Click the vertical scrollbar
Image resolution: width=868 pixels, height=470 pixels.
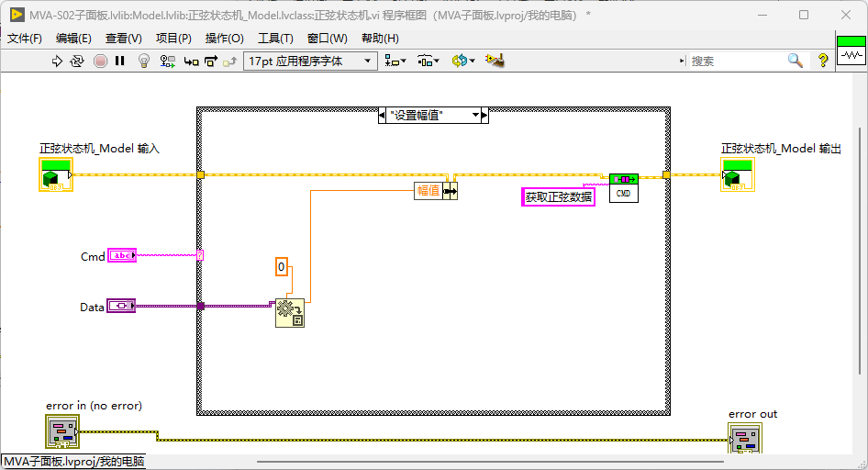[860, 251]
